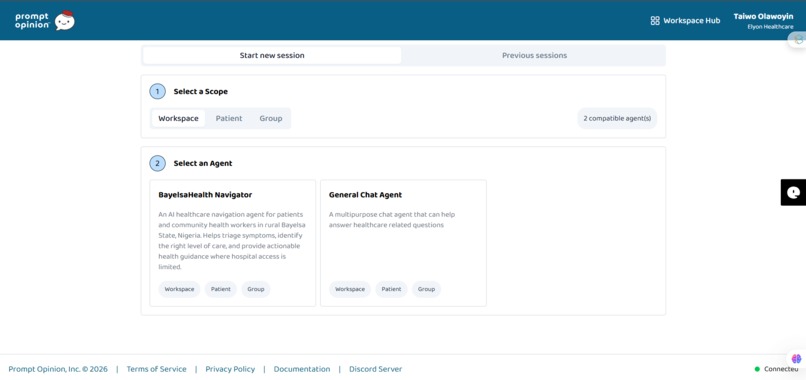Click the brain icon at bottom right

(x=796, y=358)
